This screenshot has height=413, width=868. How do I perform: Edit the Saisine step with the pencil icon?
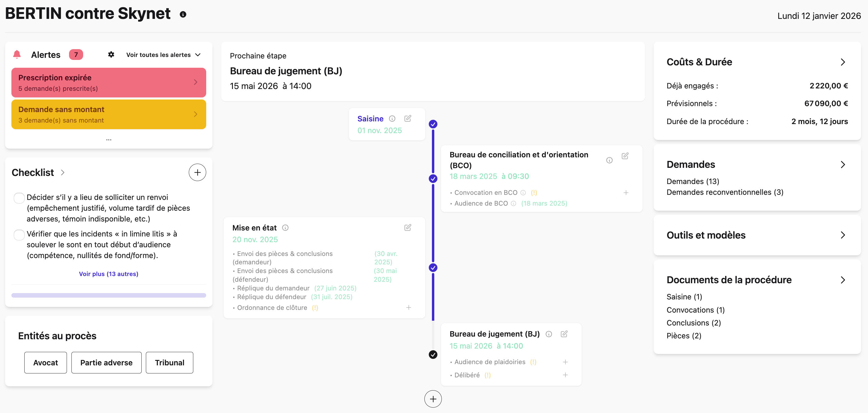tap(408, 118)
